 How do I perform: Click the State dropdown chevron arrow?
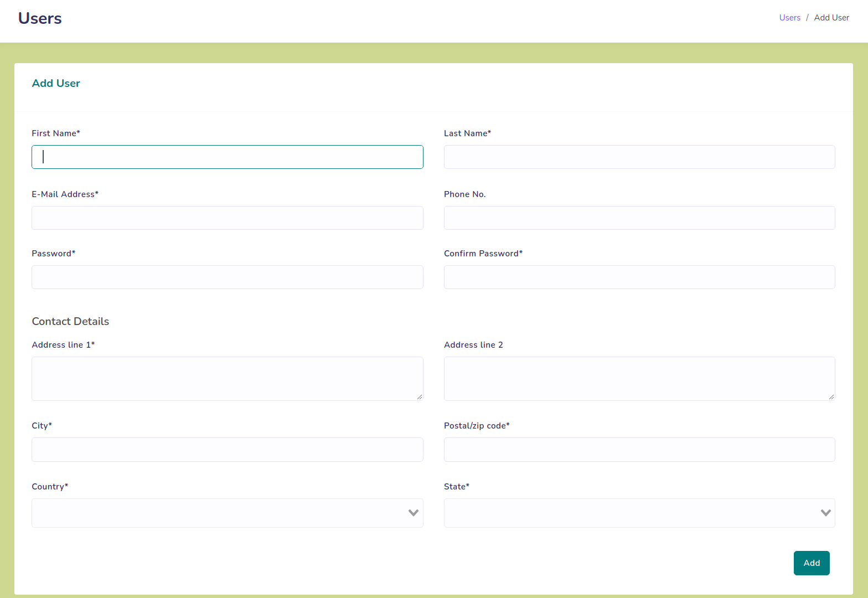[825, 513]
